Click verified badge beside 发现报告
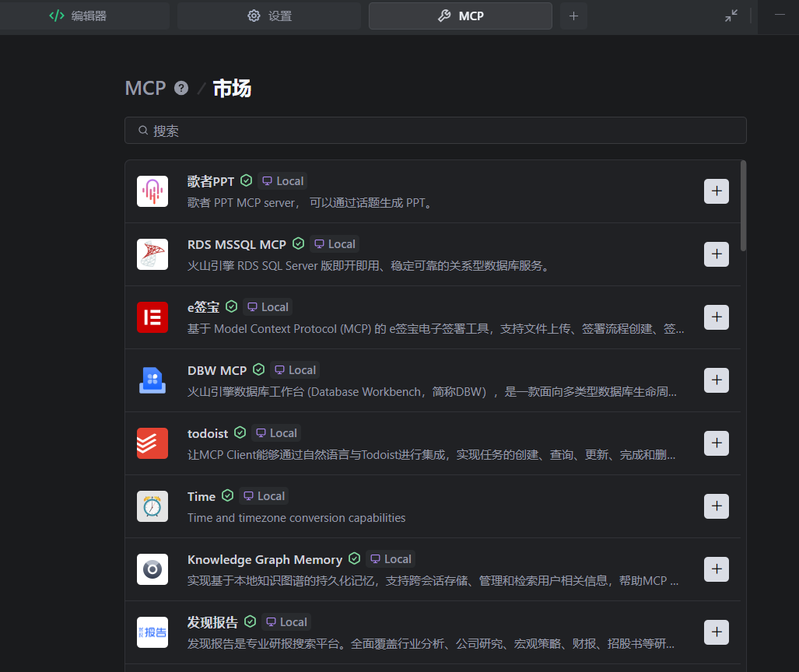The height and width of the screenshot is (672, 799). click(x=251, y=621)
